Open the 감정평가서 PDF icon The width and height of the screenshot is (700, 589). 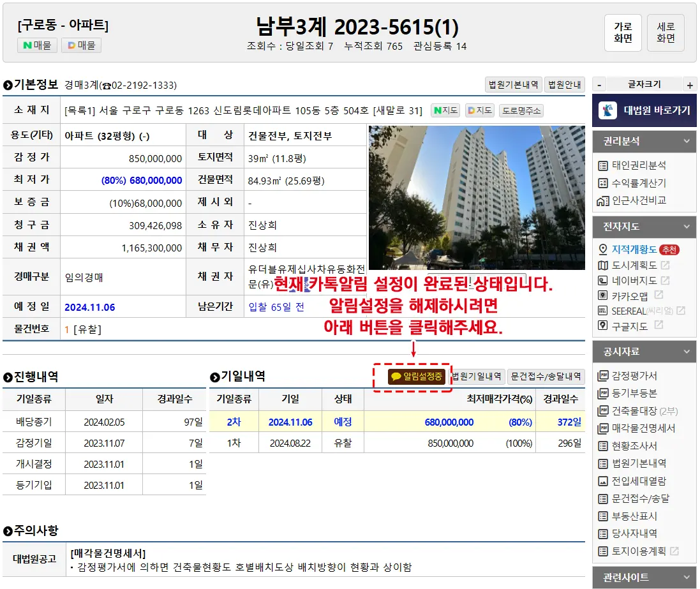pos(602,376)
